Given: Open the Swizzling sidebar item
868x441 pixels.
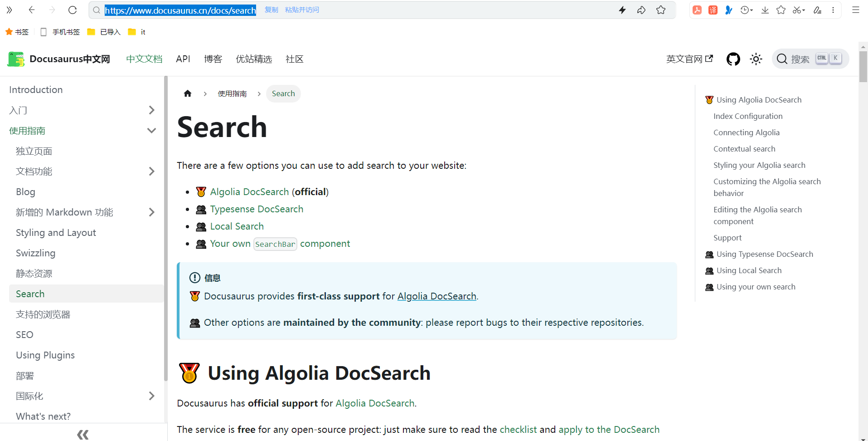Looking at the screenshot, I should 35,253.
